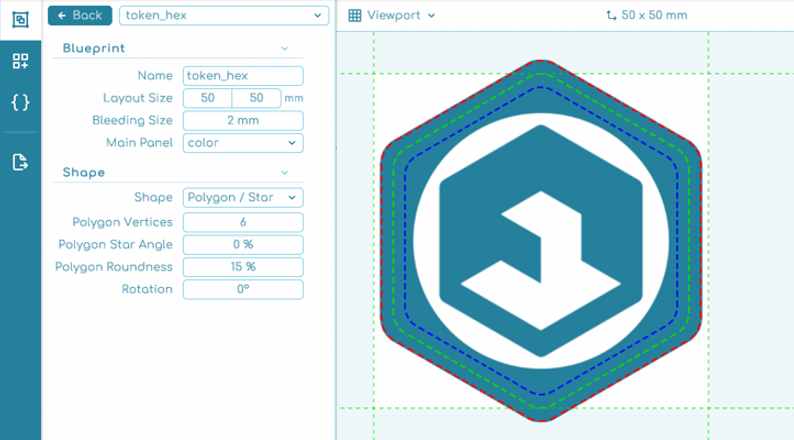794x440 pixels.
Task: Click the Rotation 0° field
Action: (x=243, y=289)
